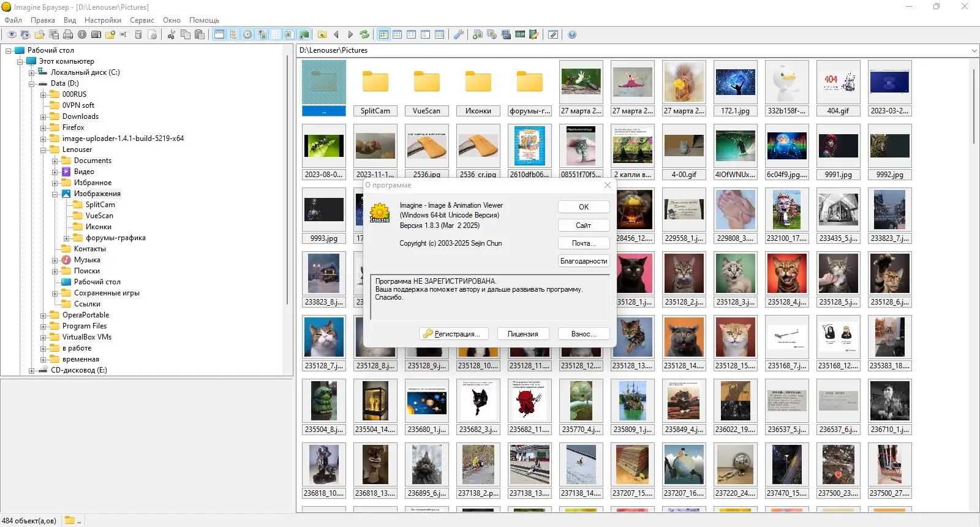Screen dimensions: 980x527
Task: Go up one folder with toolbar icon
Action: tap(322, 35)
